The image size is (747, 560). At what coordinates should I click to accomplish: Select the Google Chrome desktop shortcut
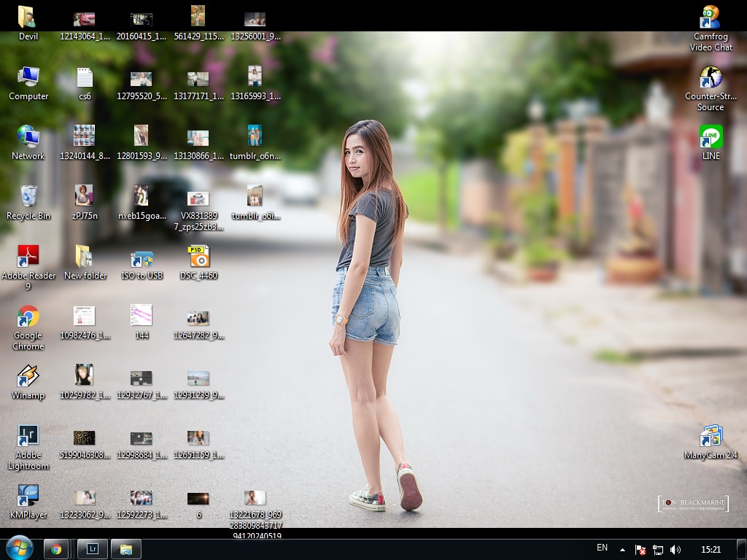[28, 317]
